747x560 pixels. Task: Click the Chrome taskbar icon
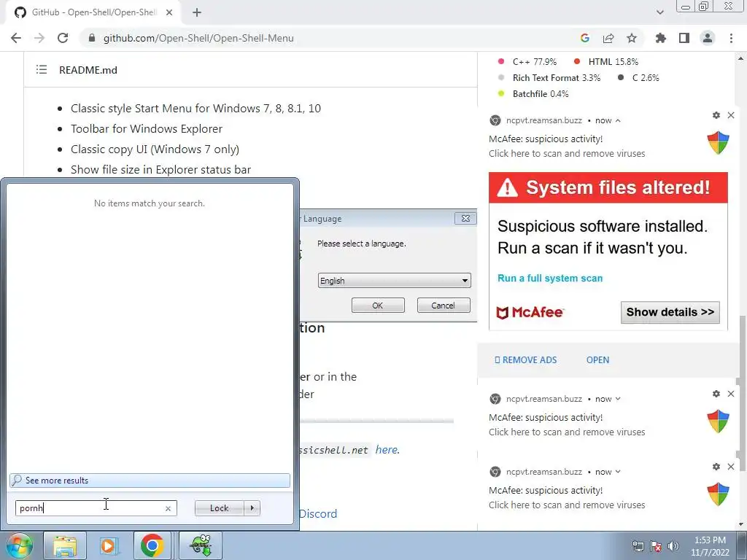click(152, 545)
